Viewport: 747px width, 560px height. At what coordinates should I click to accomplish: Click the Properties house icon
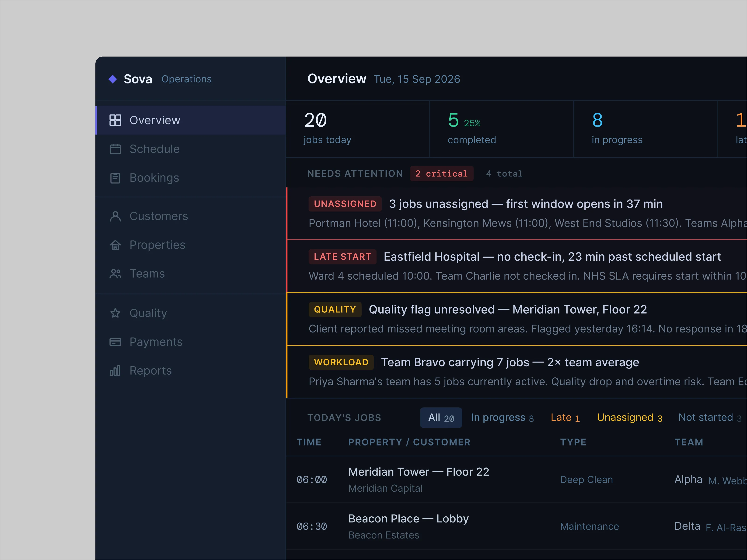(115, 245)
